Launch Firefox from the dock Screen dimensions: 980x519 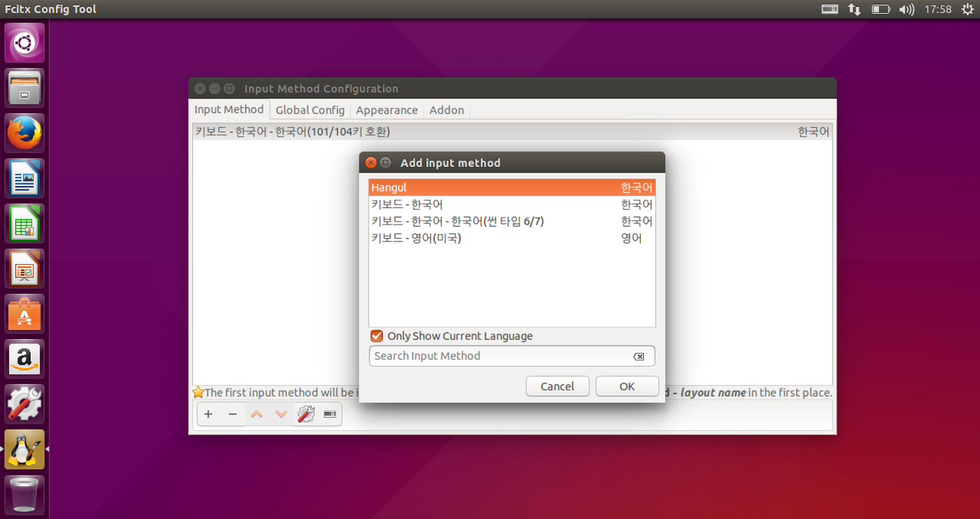point(24,133)
